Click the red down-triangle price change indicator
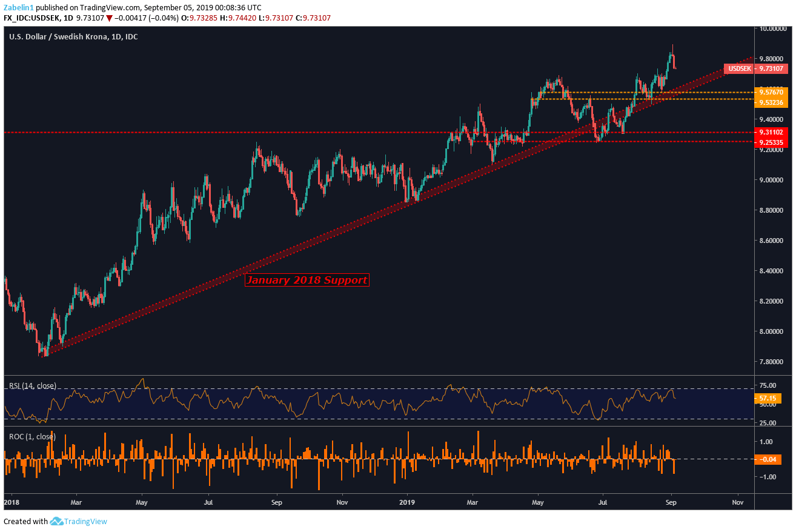This screenshot has width=796, height=532. 109,18
